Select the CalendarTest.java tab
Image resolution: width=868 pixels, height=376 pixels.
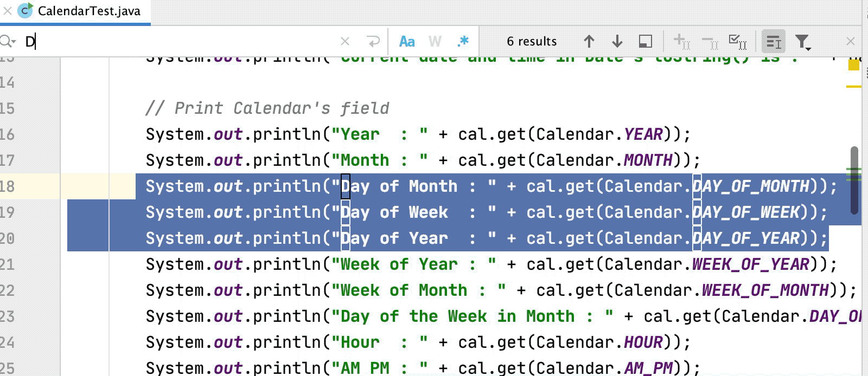point(89,11)
